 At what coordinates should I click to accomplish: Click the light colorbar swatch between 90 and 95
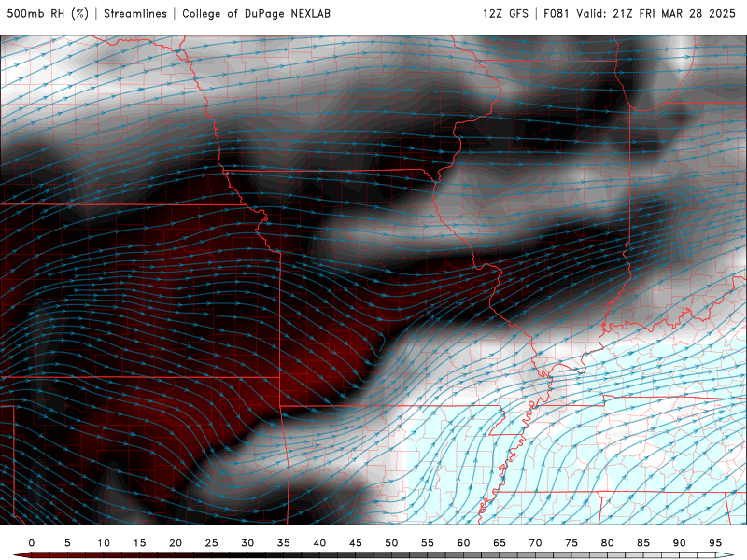click(698, 555)
